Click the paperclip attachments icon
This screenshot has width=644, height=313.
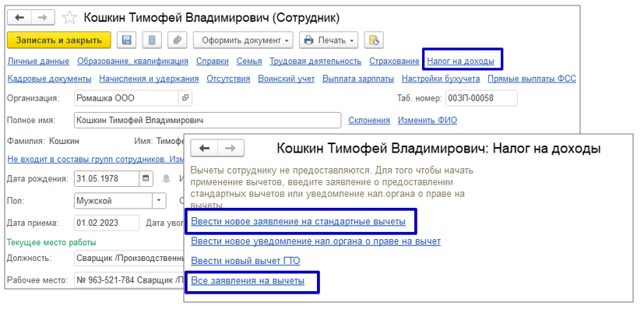pyautogui.click(x=178, y=40)
